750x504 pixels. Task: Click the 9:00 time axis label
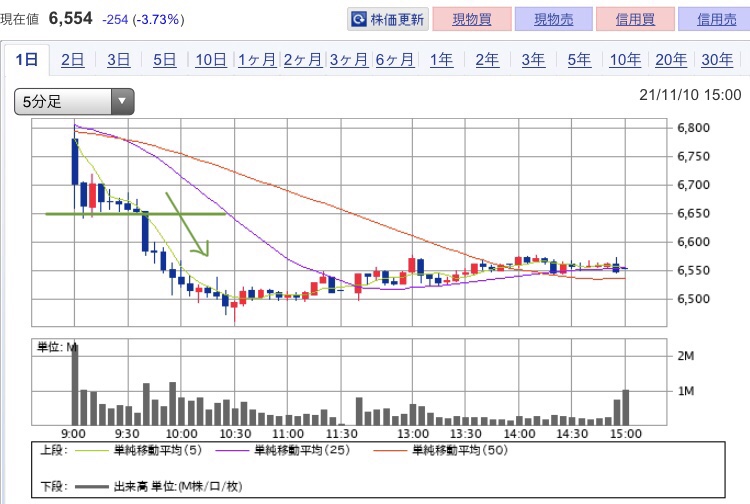coord(74,434)
